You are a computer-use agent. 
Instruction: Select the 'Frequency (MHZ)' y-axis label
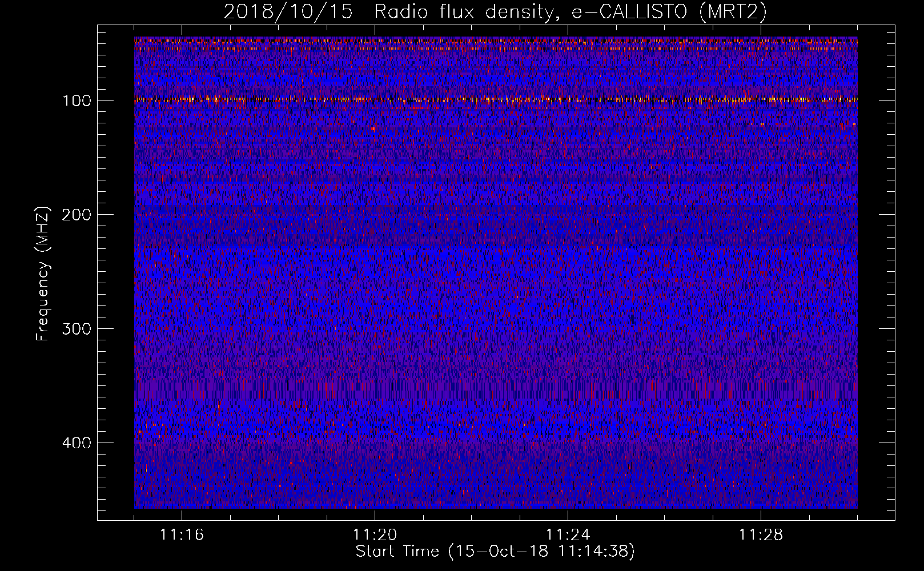[43, 274]
